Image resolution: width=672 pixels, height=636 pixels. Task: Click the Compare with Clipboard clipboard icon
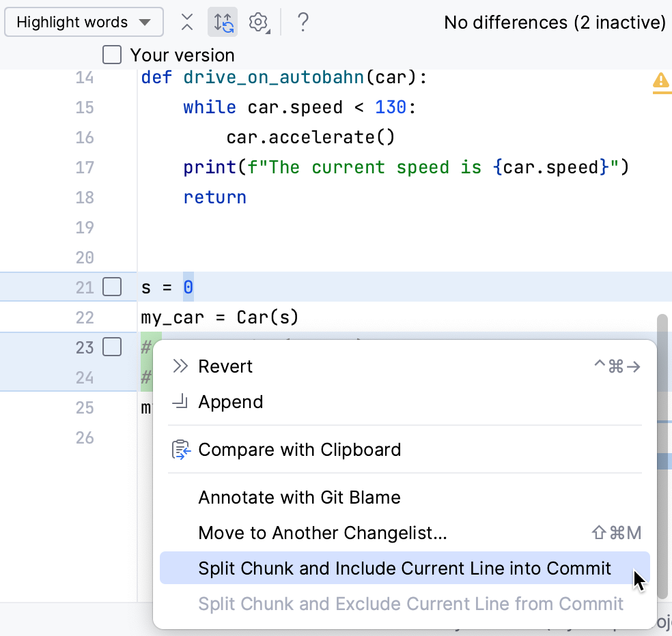pos(180,450)
